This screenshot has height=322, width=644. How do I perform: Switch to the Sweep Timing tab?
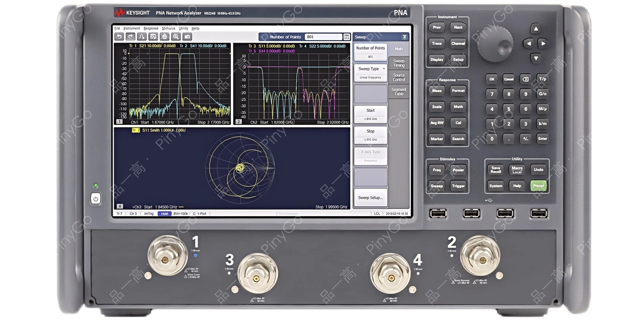(399, 63)
